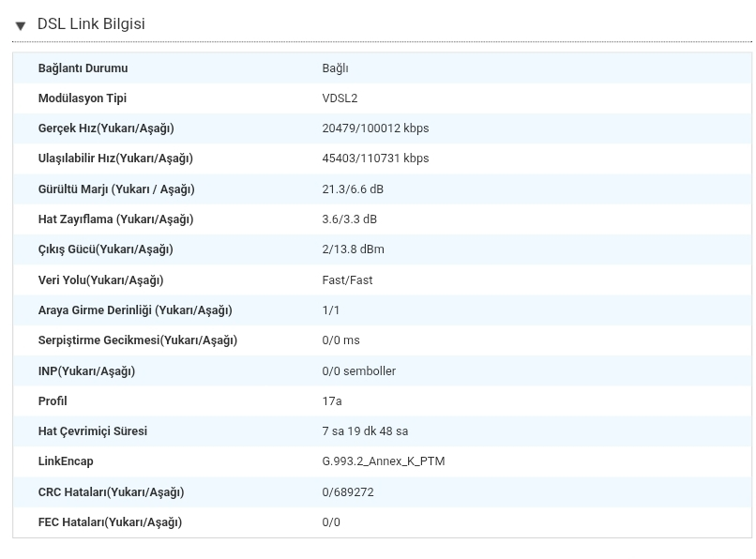Select the 20479/100012 kbps value

pos(375,128)
